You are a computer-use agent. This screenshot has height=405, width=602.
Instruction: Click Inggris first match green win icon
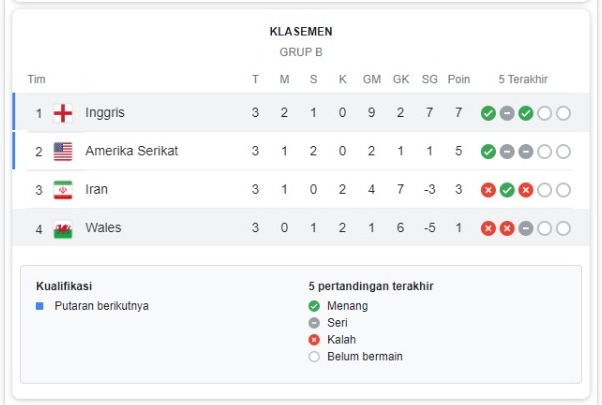click(488, 113)
